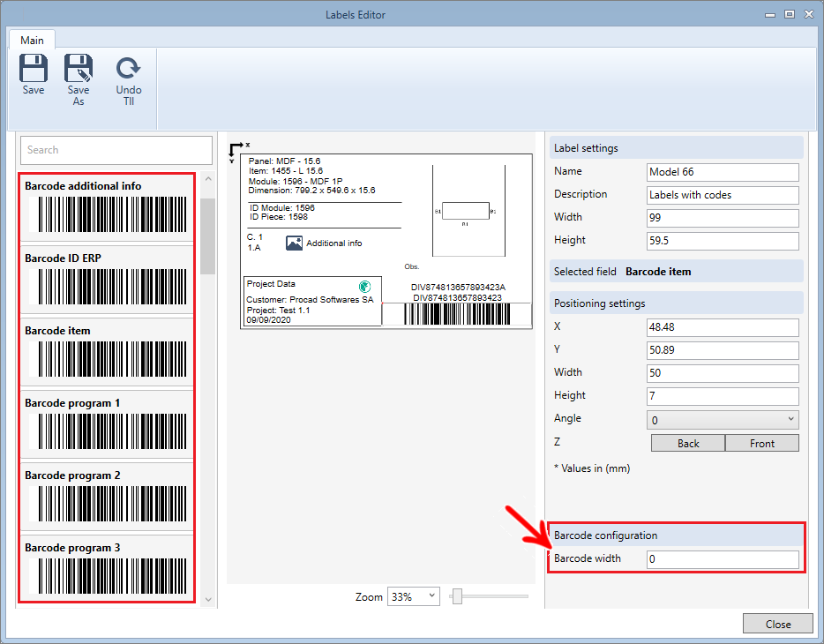The width and height of the screenshot is (824, 644).
Task: Click 'Dimension: 799.2 x 549.6 x 15.6' text
Action: click(312, 191)
